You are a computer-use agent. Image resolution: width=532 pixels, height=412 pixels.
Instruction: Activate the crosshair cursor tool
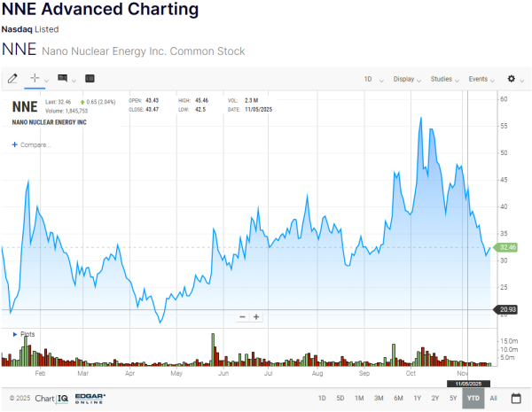pyautogui.click(x=36, y=79)
